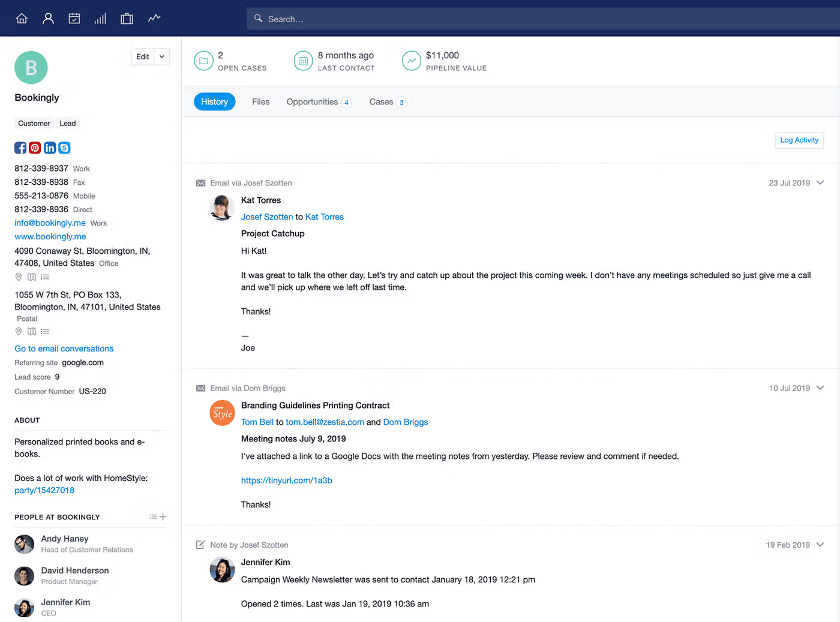
Task: Open the reports trend-line icon
Action: tap(154, 18)
